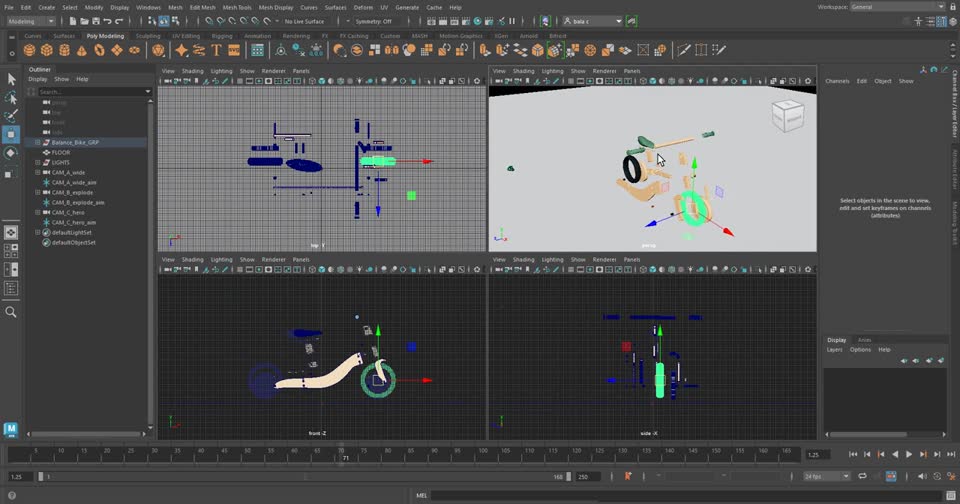Screen dimensions: 960x504
Task: Choose the Move tool in the toolbox
Action: tap(11, 134)
